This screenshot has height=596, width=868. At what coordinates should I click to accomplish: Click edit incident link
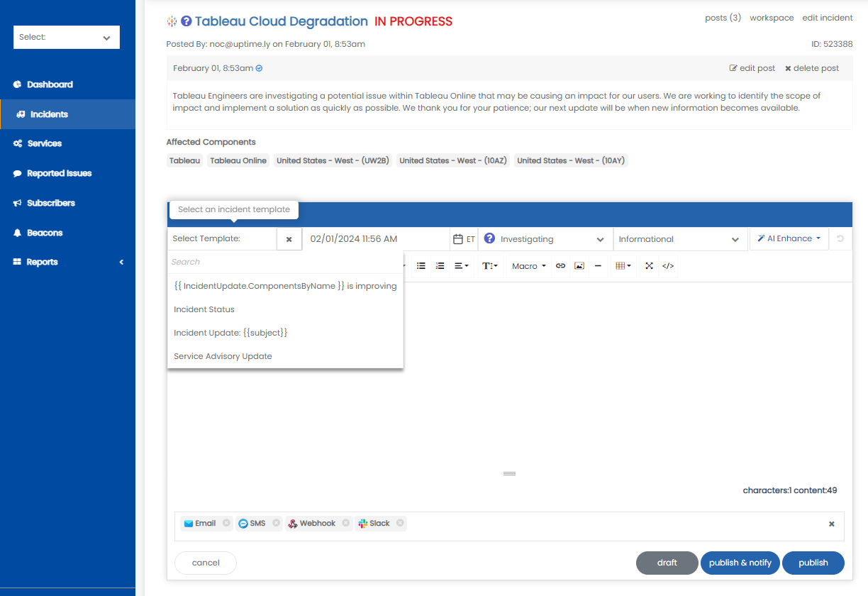pos(828,18)
